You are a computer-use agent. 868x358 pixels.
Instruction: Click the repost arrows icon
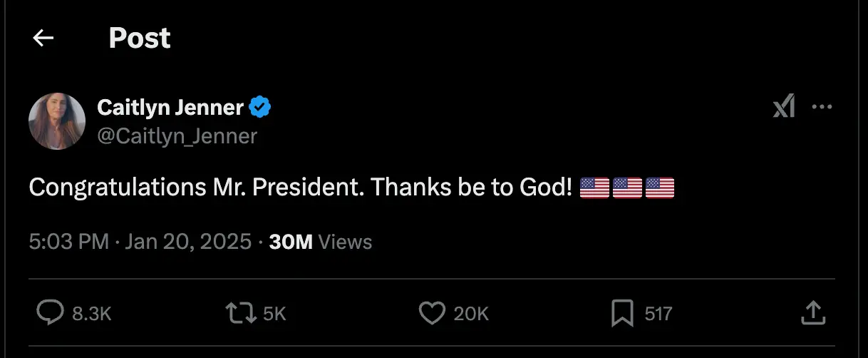coord(240,312)
